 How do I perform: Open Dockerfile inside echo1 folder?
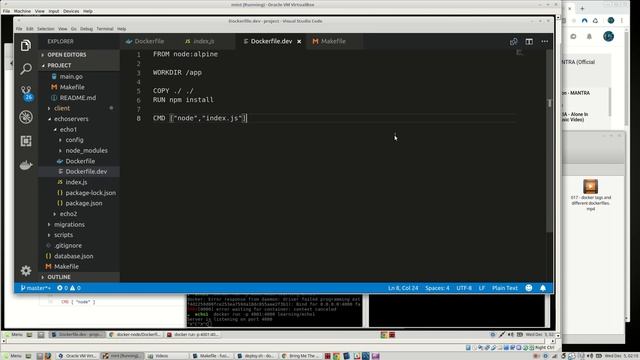(x=79, y=161)
